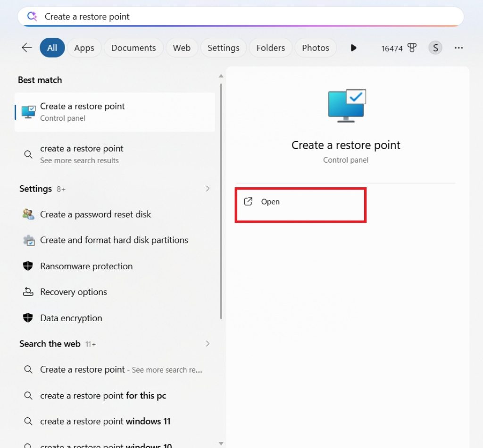Open rewards trophy icon next to 16474
The height and width of the screenshot is (448, 483).
(x=412, y=48)
